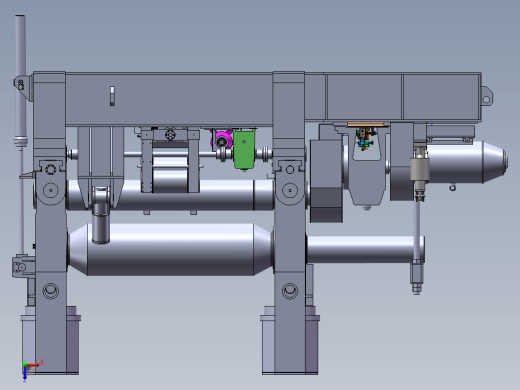520x390 pixels.
Task: Pick the round hole low on the left leg
Action: (51, 291)
